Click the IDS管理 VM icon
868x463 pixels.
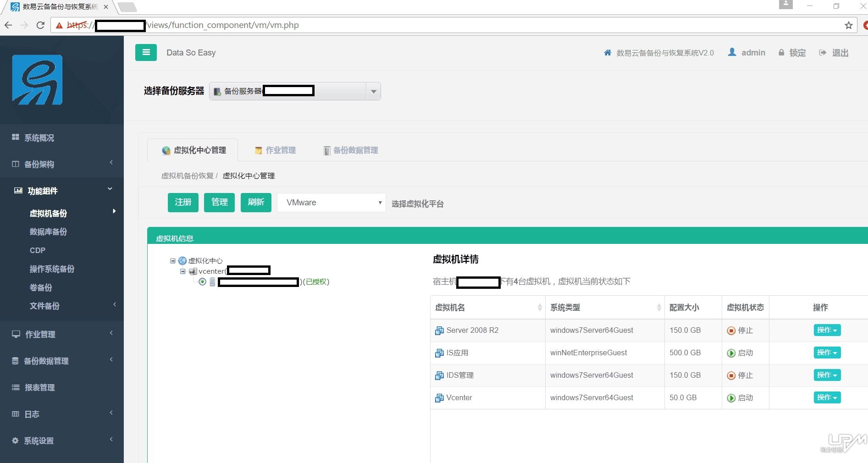439,375
